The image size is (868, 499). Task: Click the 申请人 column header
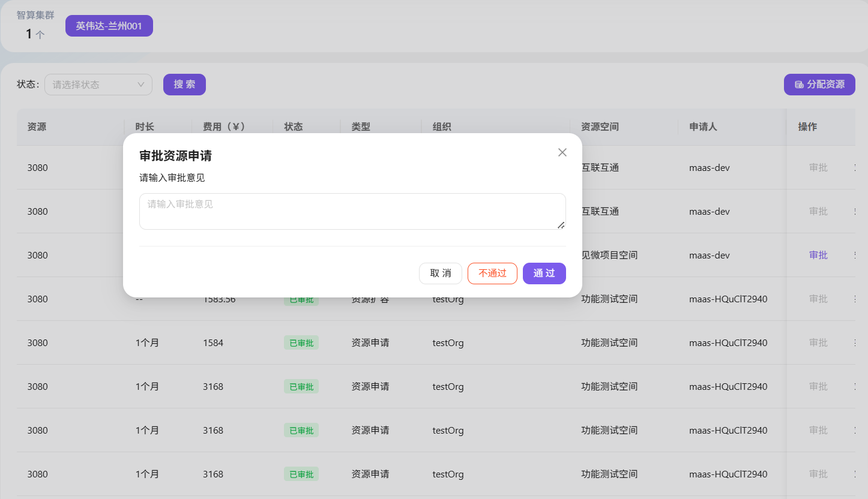(x=703, y=127)
